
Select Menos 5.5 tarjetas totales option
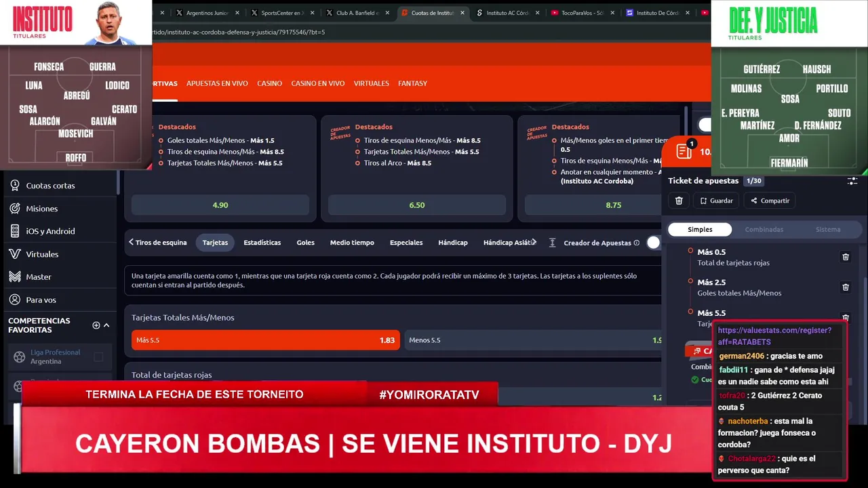pos(533,340)
